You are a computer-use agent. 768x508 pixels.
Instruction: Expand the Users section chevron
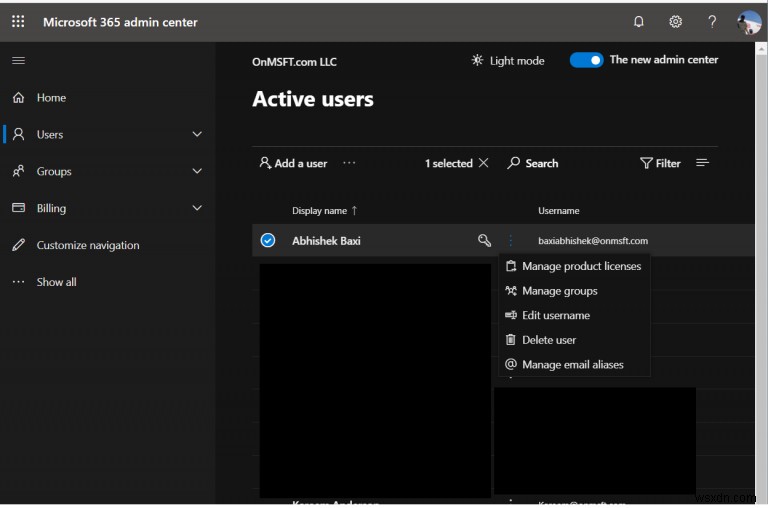(197, 134)
